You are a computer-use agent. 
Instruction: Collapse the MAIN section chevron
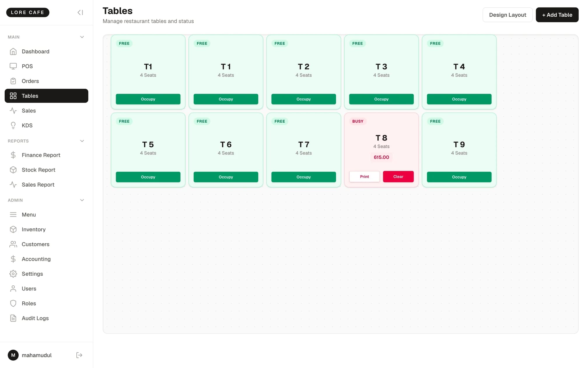[x=82, y=37]
